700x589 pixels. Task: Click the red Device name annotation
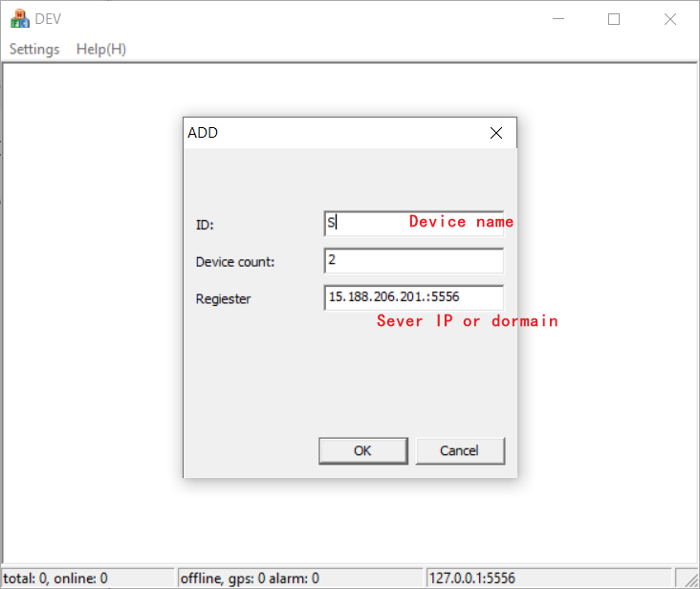tap(461, 222)
